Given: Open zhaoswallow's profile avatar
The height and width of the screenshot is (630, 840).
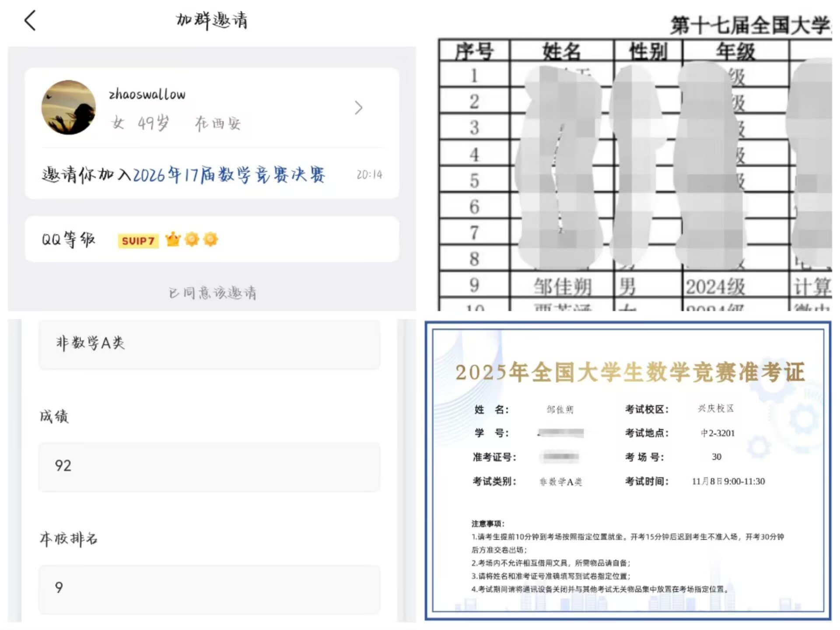Looking at the screenshot, I should coord(69,107).
